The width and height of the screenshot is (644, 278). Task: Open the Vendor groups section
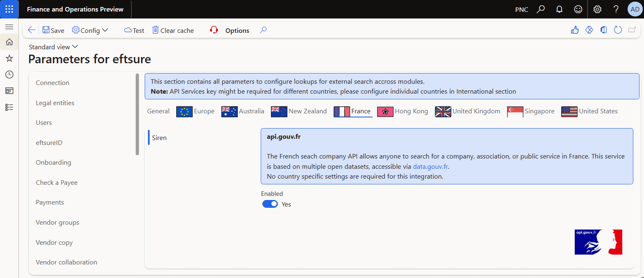(x=57, y=222)
